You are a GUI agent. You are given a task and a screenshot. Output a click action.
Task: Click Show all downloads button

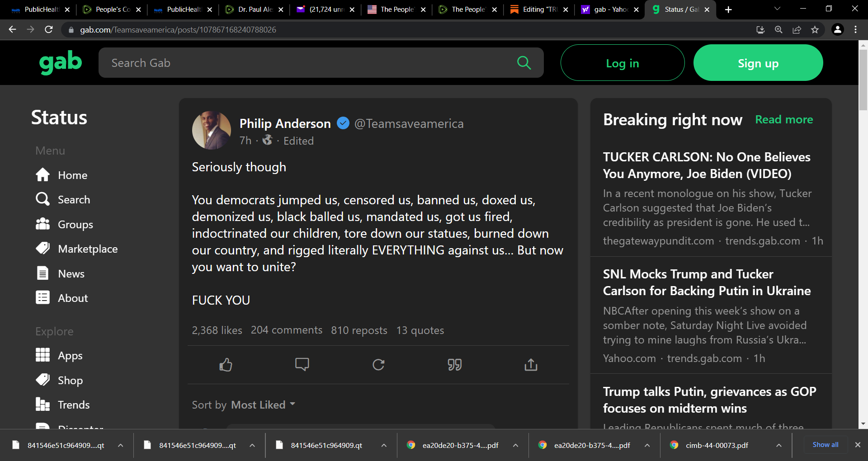tap(826, 445)
